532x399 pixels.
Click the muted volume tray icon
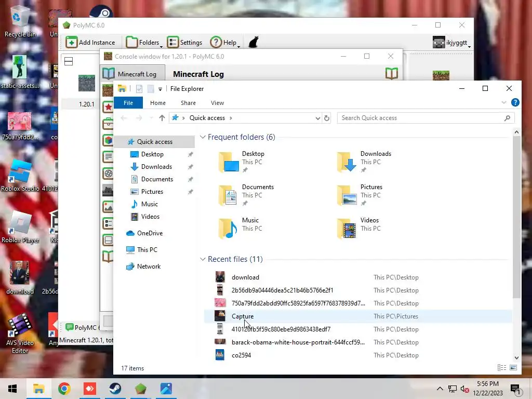[x=464, y=389]
